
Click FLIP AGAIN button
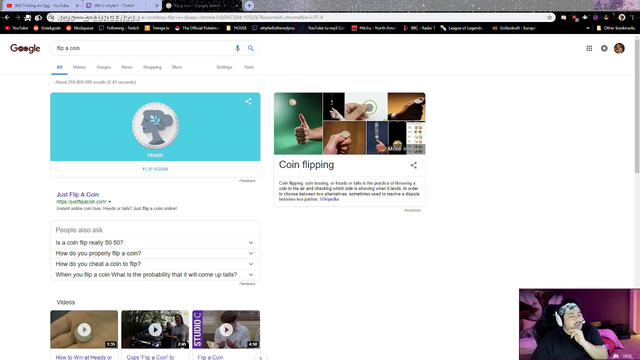[x=155, y=169]
